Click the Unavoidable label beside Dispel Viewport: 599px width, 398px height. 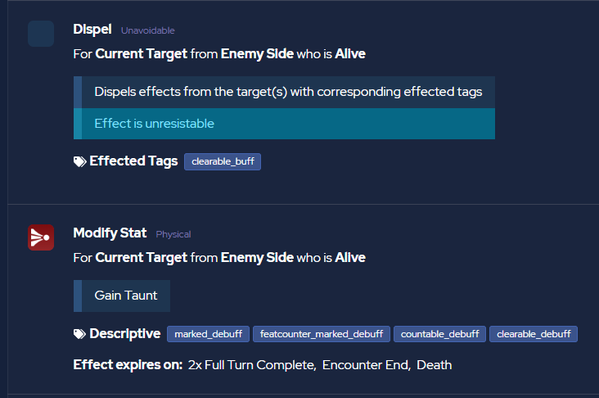point(148,31)
